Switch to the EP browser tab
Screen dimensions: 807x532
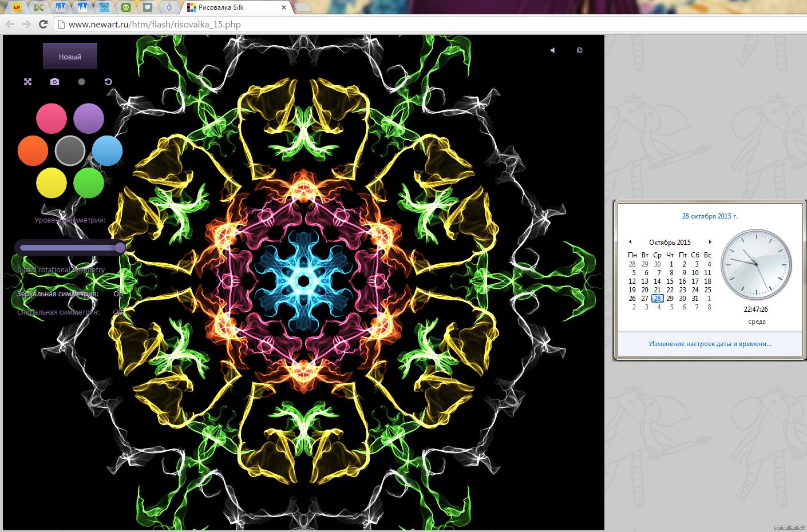pyautogui.click(x=17, y=7)
